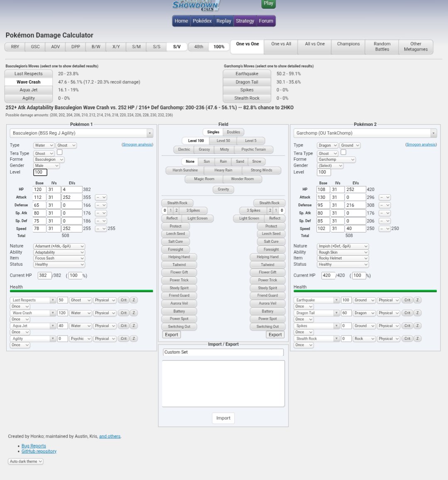
Task: Open the Home navigation tab
Action: (181, 21)
